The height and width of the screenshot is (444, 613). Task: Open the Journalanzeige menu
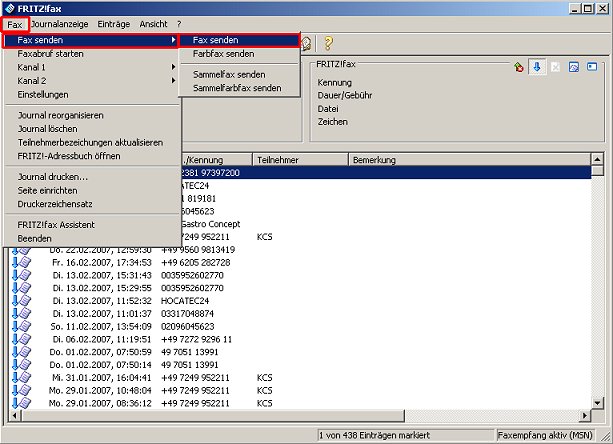[x=59, y=24]
